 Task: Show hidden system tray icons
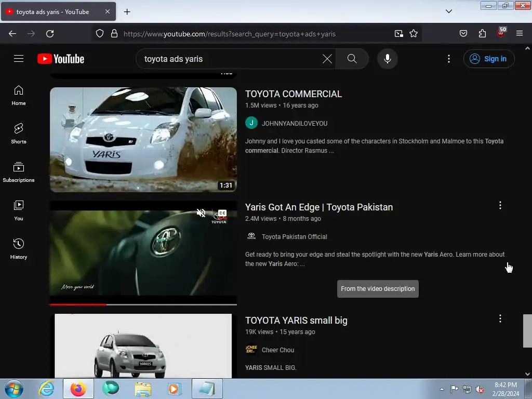click(442, 389)
